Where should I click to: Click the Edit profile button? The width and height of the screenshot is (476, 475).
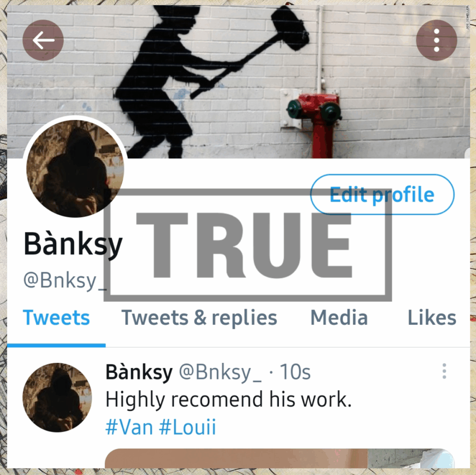tap(382, 195)
